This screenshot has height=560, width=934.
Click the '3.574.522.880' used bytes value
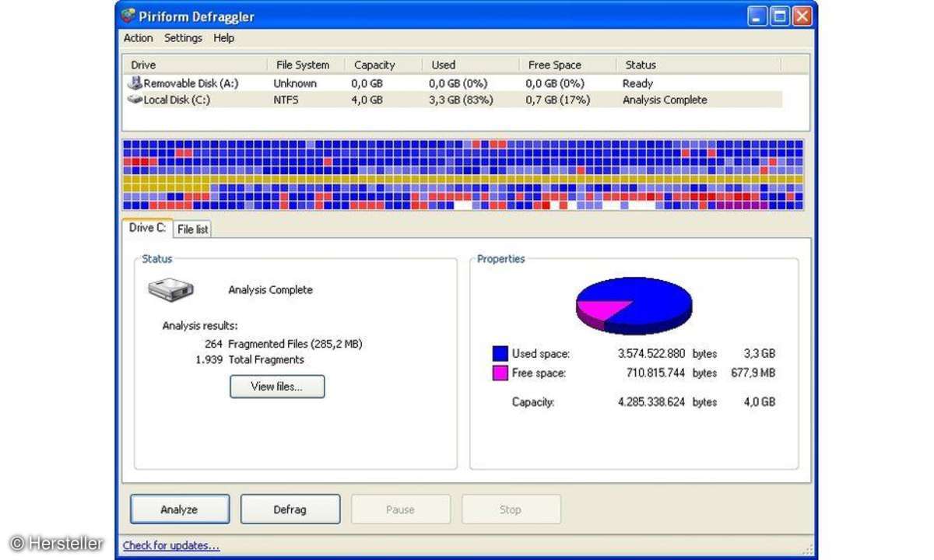click(651, 354)
